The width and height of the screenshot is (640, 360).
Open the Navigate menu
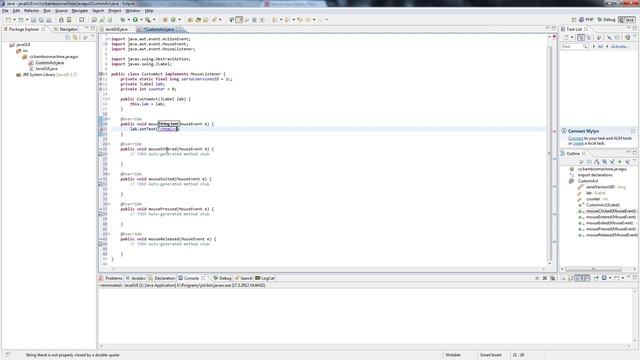coord(80,11)
